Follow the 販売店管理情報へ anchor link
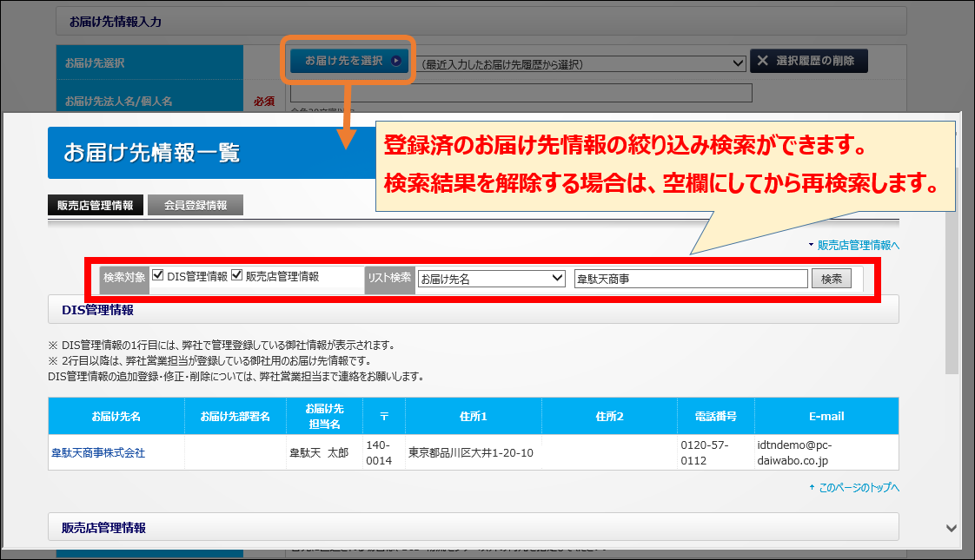This screenshot has height=560, width=975. pyautogui.click(x=858, y=246)
